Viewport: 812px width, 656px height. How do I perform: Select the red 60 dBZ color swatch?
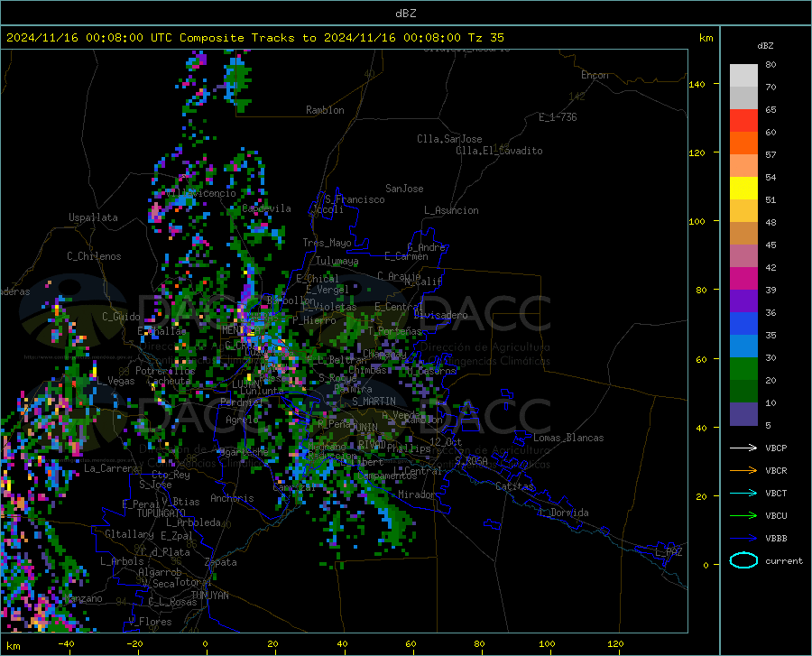[743, 121]
